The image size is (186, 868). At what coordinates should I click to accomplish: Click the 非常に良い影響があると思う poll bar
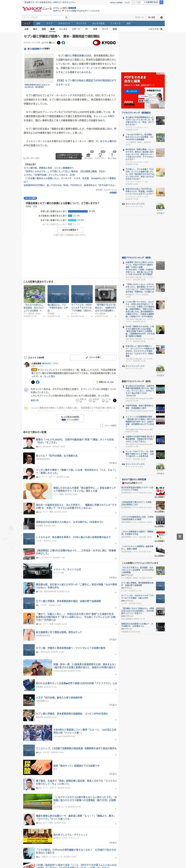point(78,211)
